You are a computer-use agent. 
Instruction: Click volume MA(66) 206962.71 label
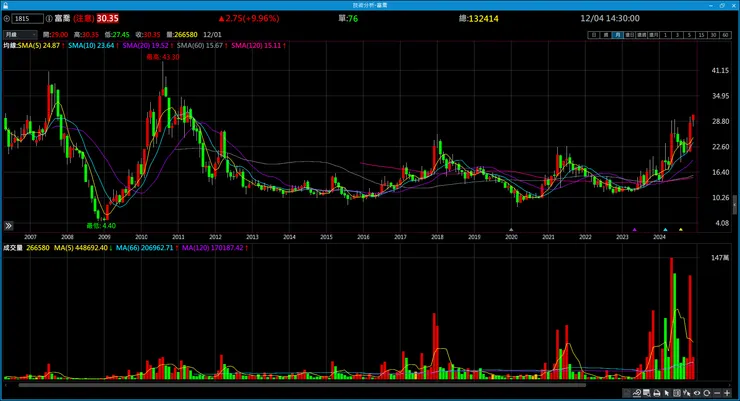tap(144, 248)
